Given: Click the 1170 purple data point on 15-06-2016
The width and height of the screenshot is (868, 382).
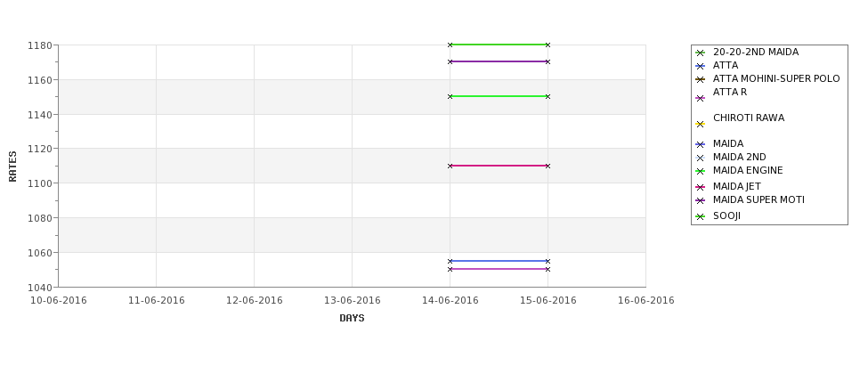Looking at the screenshot, I should click(548, 62).
